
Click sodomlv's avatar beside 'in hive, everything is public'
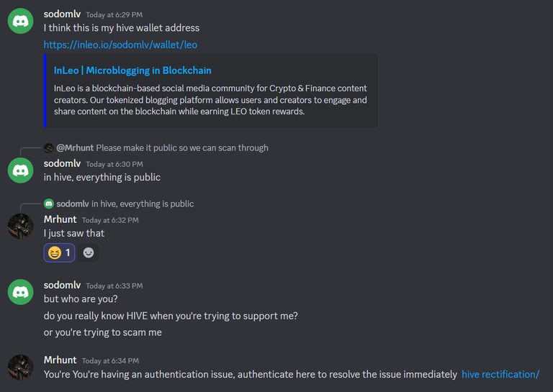point(20,170)
